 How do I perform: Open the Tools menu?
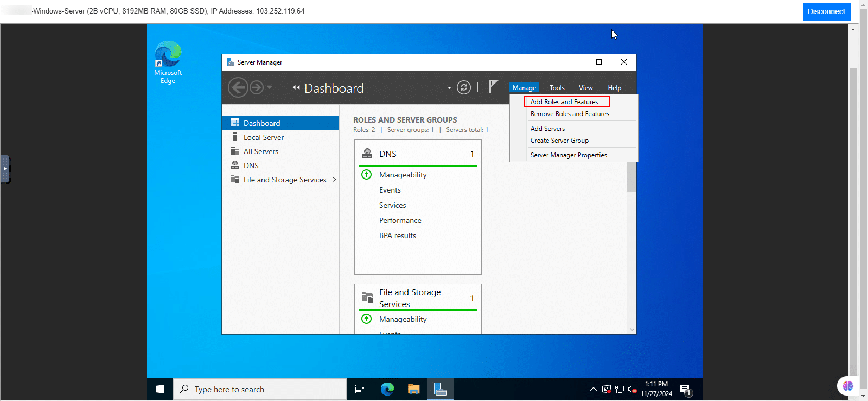click(x=557, y=88)
